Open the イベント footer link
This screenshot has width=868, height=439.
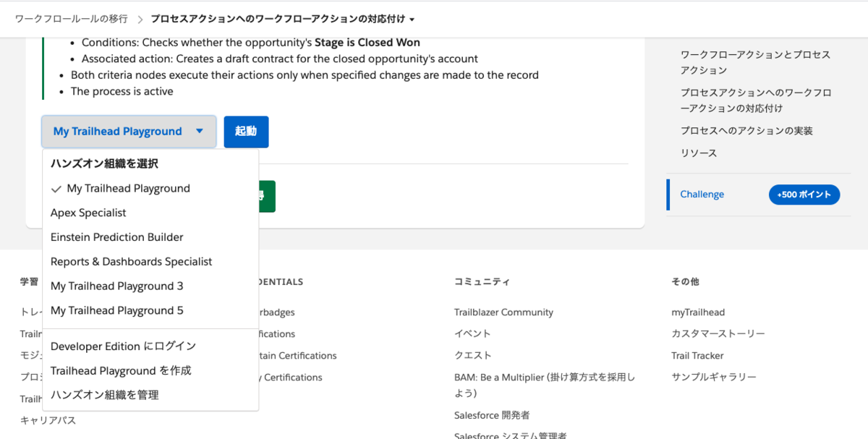pos(472,334)
